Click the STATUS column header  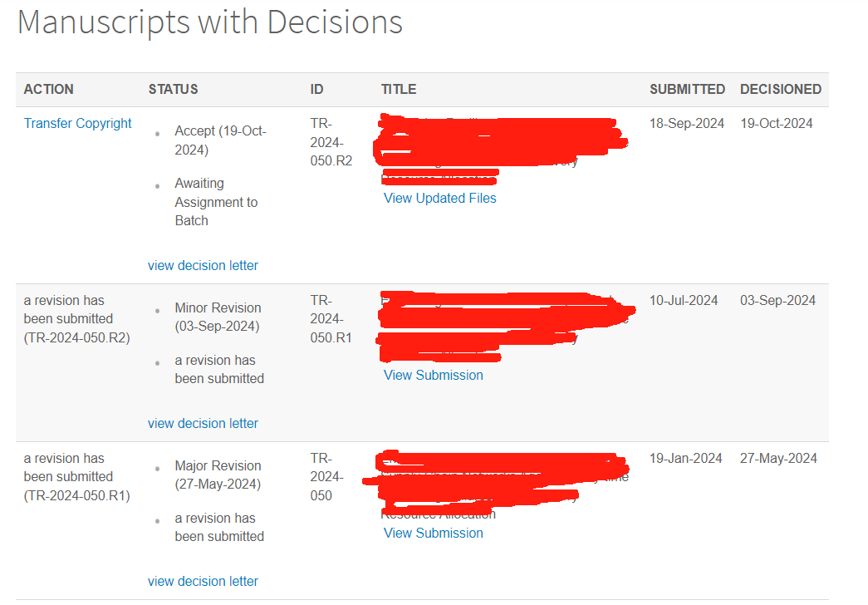pyautogui.click(x=173, y=90)
